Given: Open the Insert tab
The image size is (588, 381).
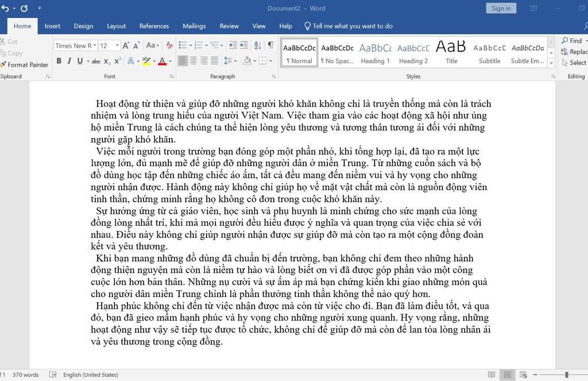Looking at the screenshot, I should pyautogui.click(x=52, y=26).
